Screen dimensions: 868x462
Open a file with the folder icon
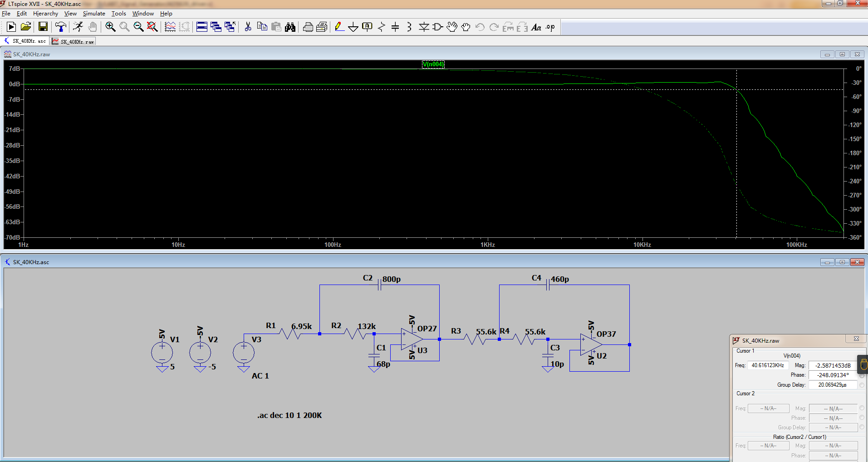[x=26, y=27]
